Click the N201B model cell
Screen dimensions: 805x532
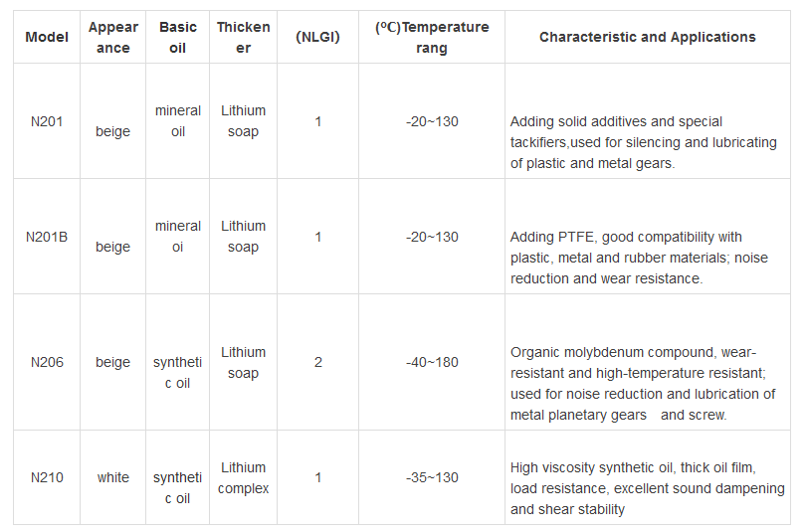(x=47, y=237)
